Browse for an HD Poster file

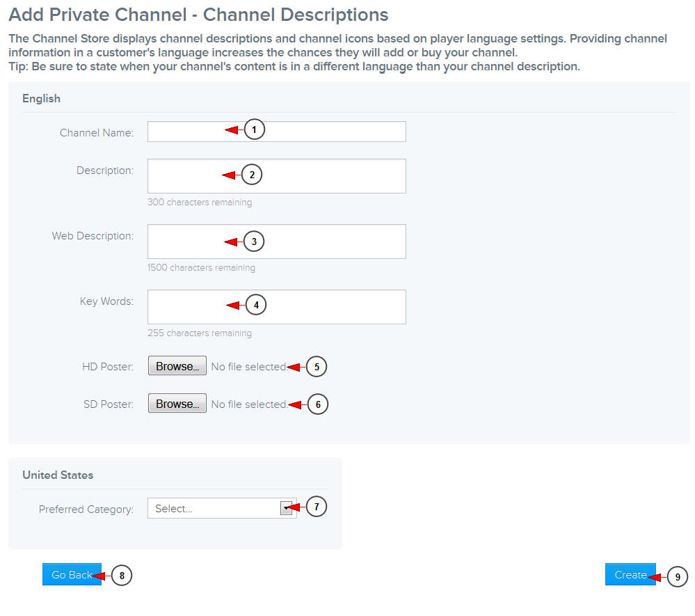177,365
